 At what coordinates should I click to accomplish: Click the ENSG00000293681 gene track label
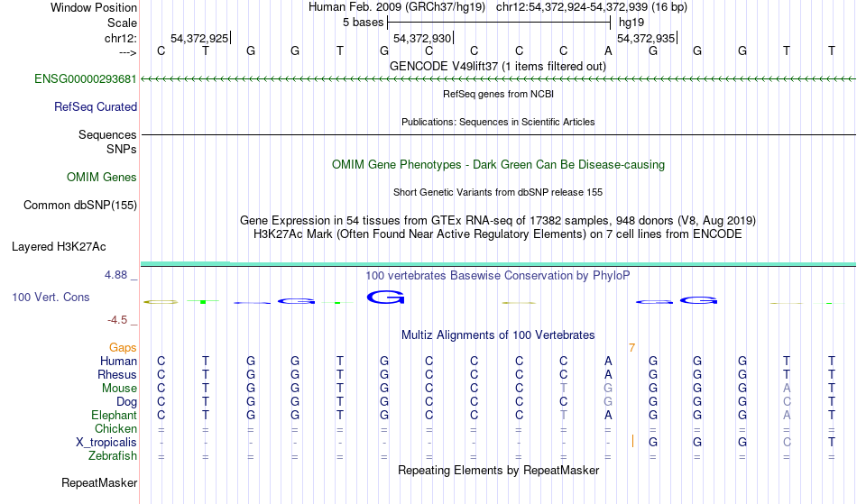86,79
